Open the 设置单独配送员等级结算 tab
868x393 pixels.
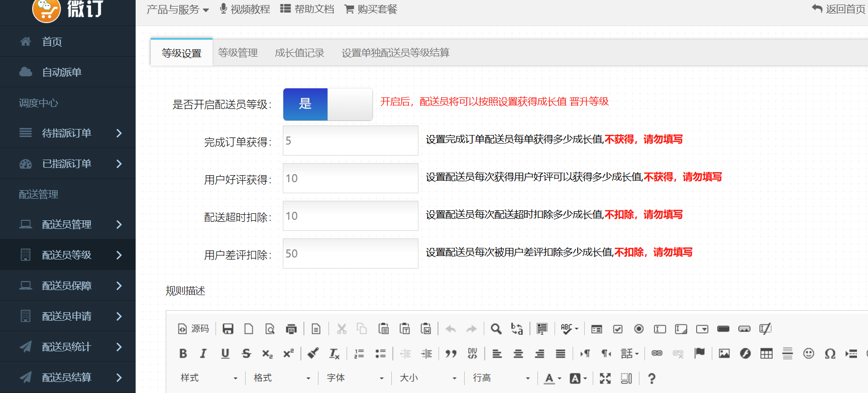point(395,53)
